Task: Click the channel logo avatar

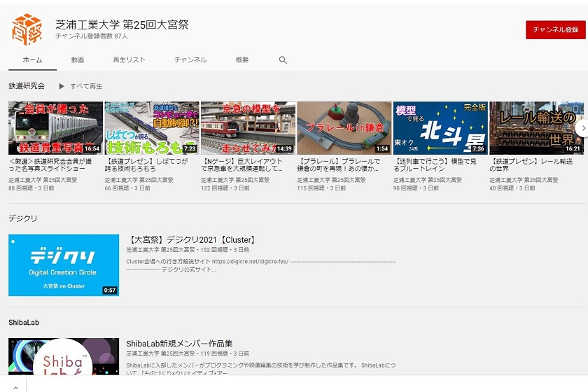Action: 27,29
